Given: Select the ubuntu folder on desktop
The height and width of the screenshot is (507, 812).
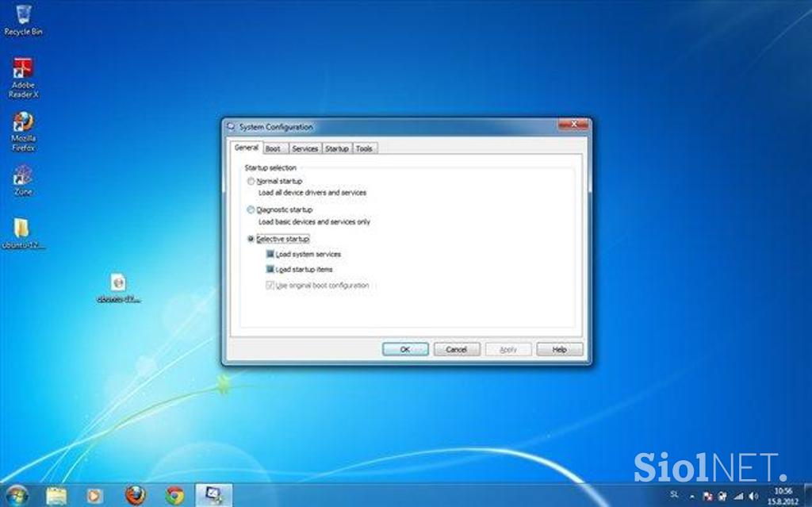Looking at the screenshot, I should coord(23,229).
